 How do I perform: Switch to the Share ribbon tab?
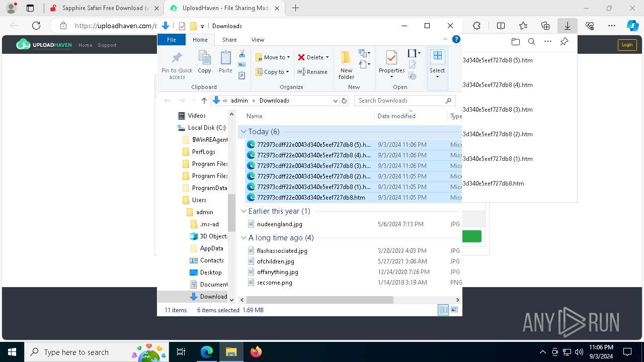pos(229,40)
